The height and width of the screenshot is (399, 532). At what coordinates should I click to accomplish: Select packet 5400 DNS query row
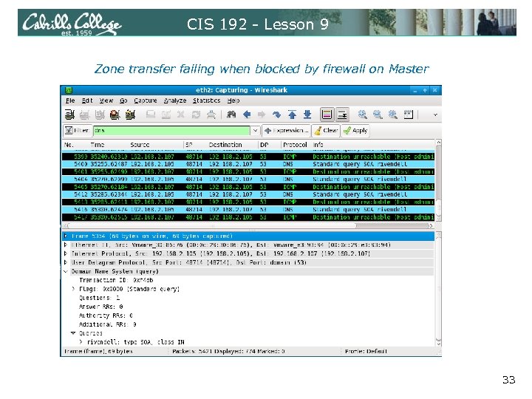[x=248, y=164]
